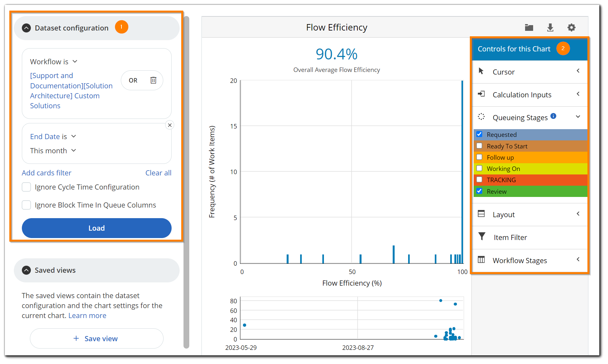
Task: Remove the End Date filter with the X
Action: (170, 125)
